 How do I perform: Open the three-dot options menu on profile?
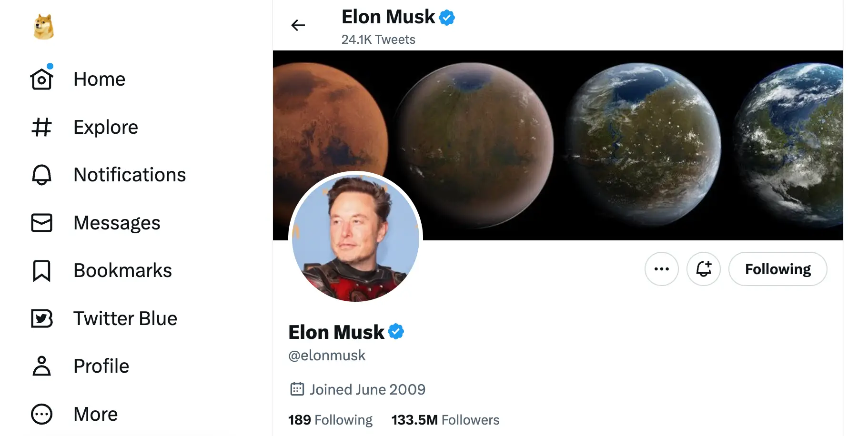[661, 269]
